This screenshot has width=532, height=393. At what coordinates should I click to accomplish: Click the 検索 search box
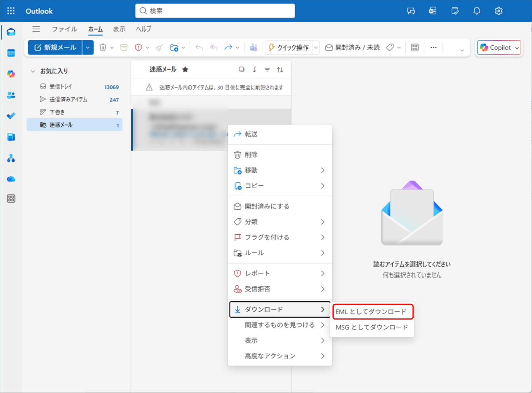[215, 11]
